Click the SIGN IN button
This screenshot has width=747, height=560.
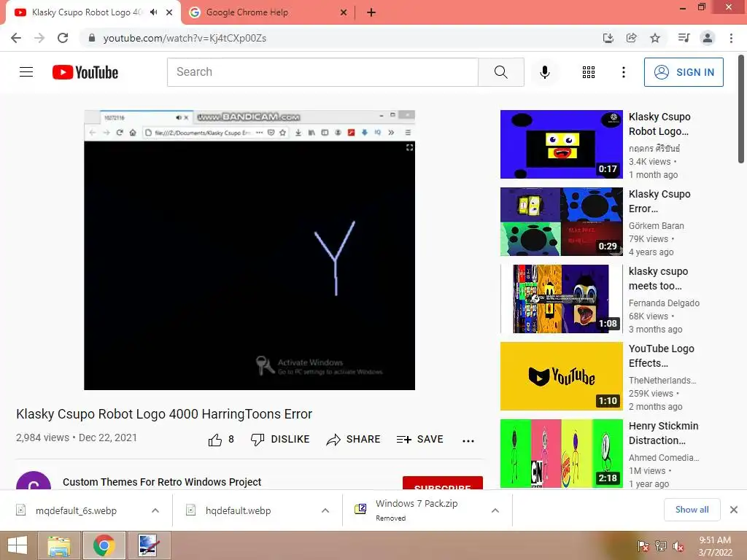coord(684,72)
